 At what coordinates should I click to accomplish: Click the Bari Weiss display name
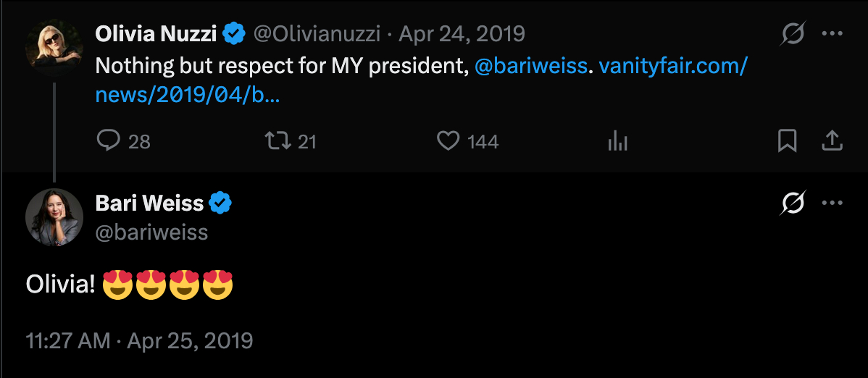point(149,203)
